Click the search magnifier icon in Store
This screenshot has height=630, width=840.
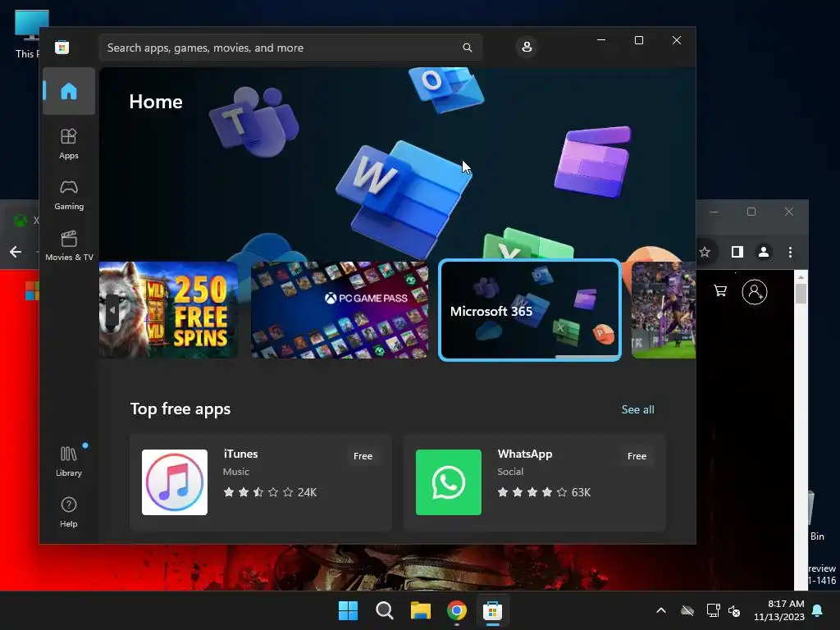467,48
